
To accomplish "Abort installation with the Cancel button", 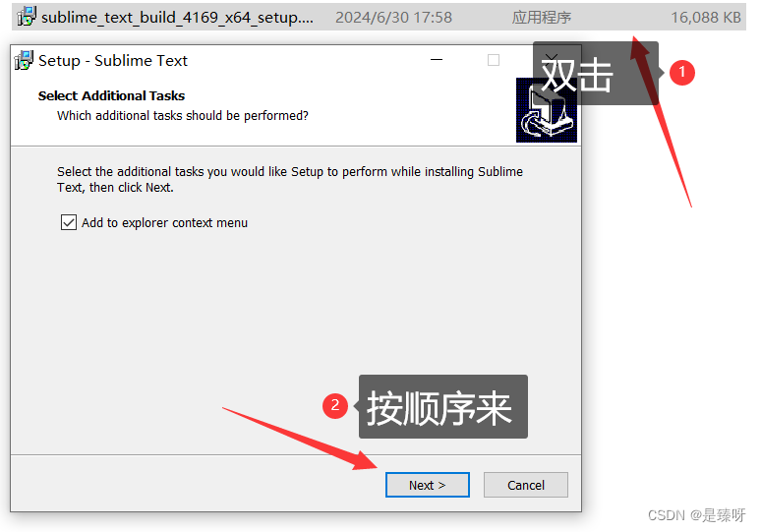I will pyautogui.click(x=526, y=485).
